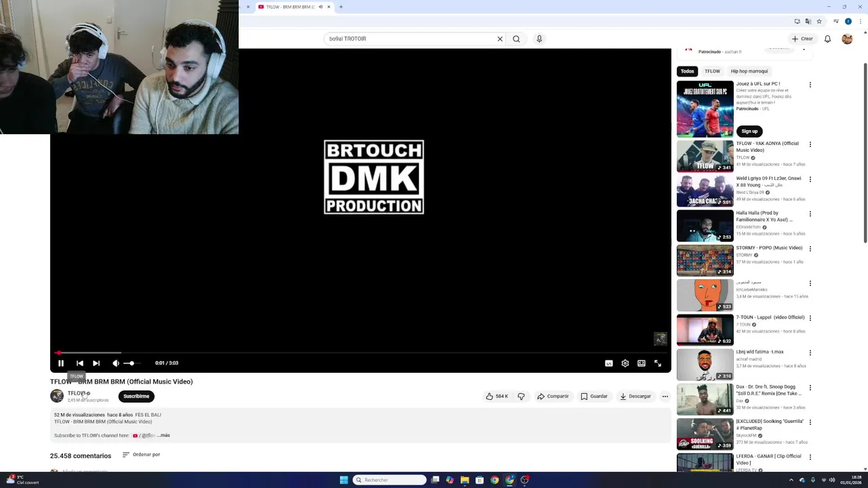Pause the video playback

point(60,363)
